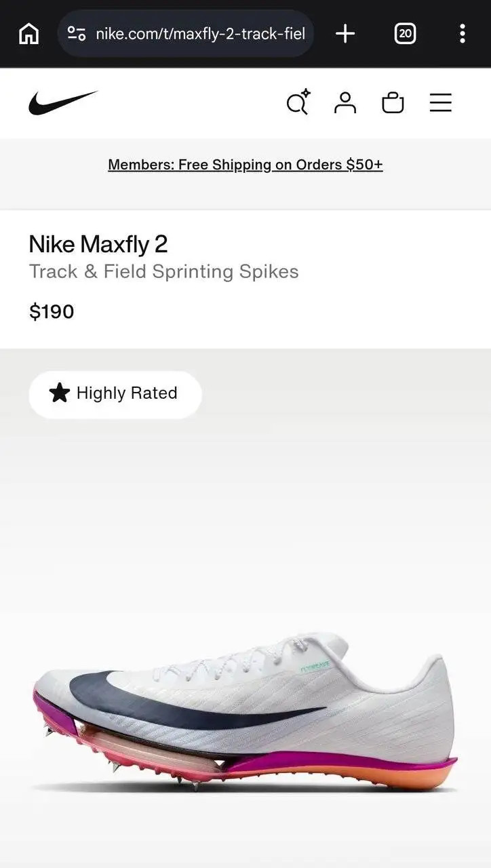
Task: Tap the Nike Maxfly 2 product title
Action: click(x=98, y=244)
